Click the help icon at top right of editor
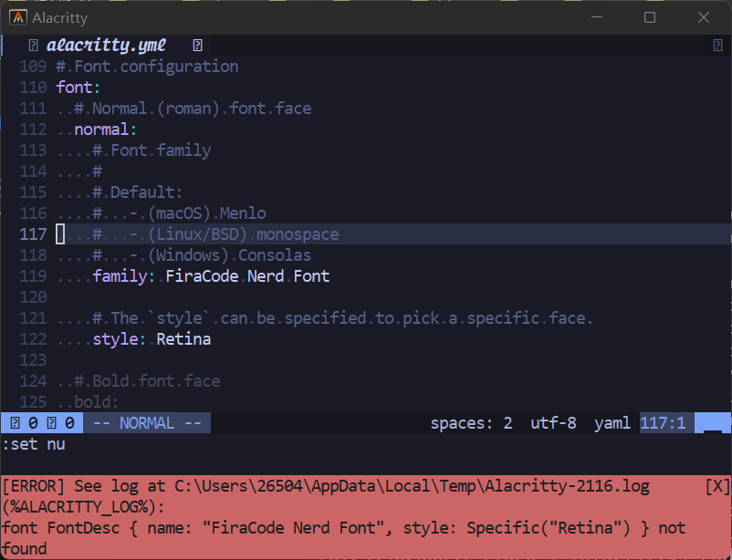Viewport: 732px width, 560px height. (717, 45)
